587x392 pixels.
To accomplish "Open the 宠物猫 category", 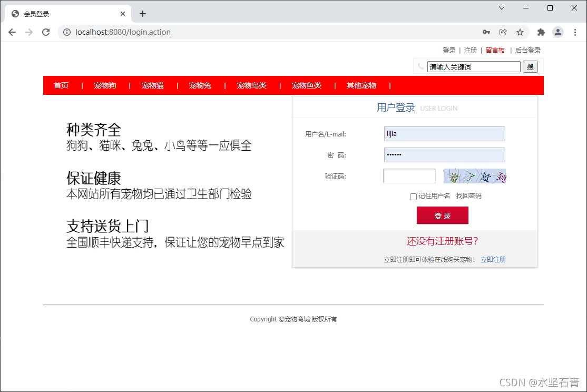I will click(152, 85).
